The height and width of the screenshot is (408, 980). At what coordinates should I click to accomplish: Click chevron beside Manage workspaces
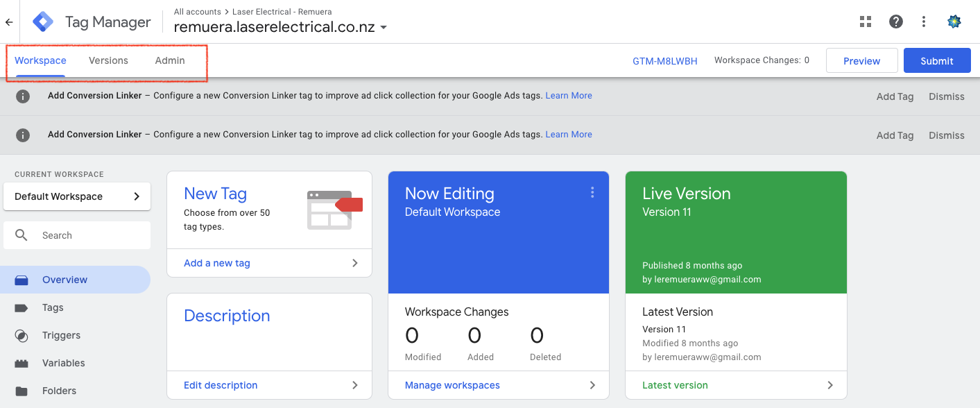(x=592, y=386)
